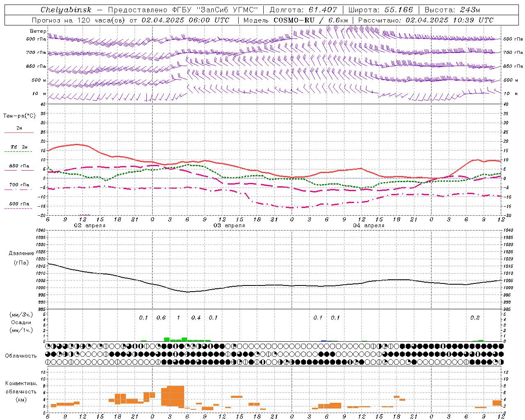
Task: Click '500 гПа' entry in temperature legend
Action: [19, 204]
